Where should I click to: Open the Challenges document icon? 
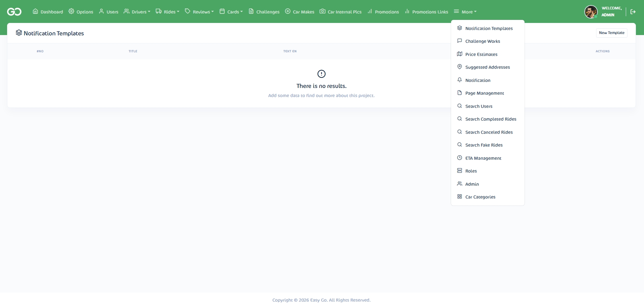click(251, 11)
